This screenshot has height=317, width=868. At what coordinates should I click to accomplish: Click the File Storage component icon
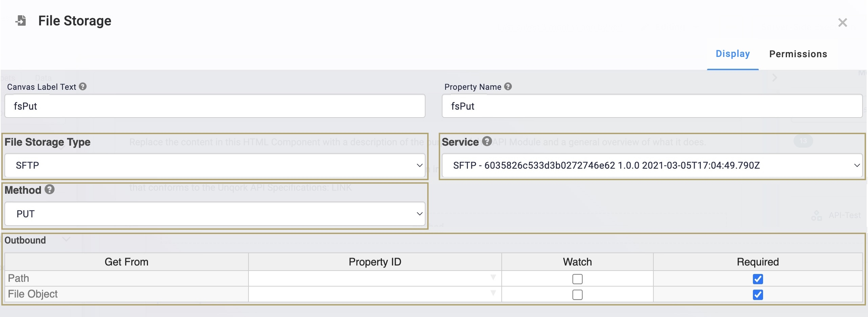[21, 21]
